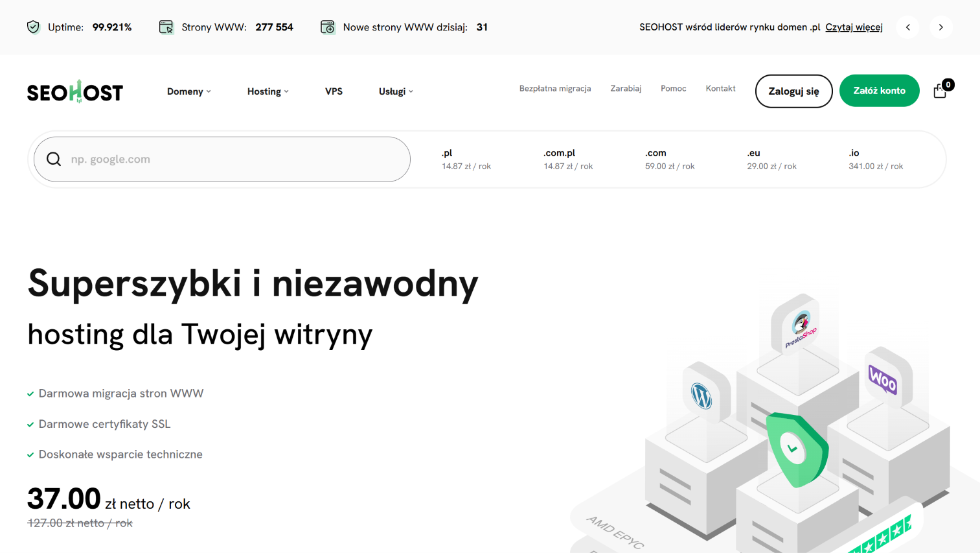Click the Uptime 99.921% value
This screenshot has width=980, height=553.
point(112,27)
